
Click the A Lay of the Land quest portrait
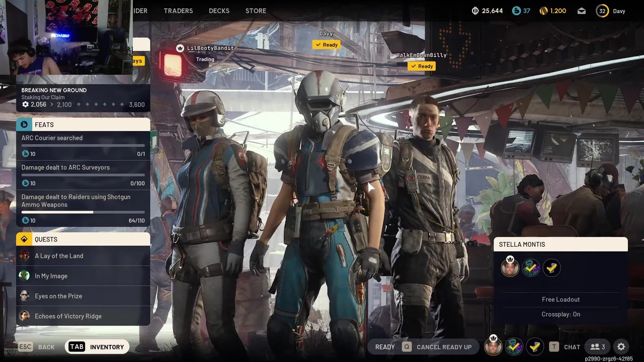click(x=24, y=255)
